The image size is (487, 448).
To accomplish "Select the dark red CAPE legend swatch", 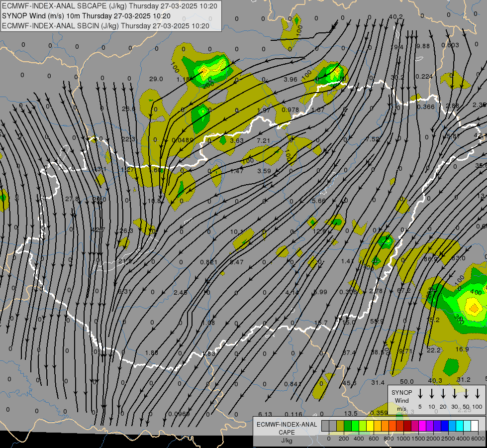I will click(x=407, y=426).
